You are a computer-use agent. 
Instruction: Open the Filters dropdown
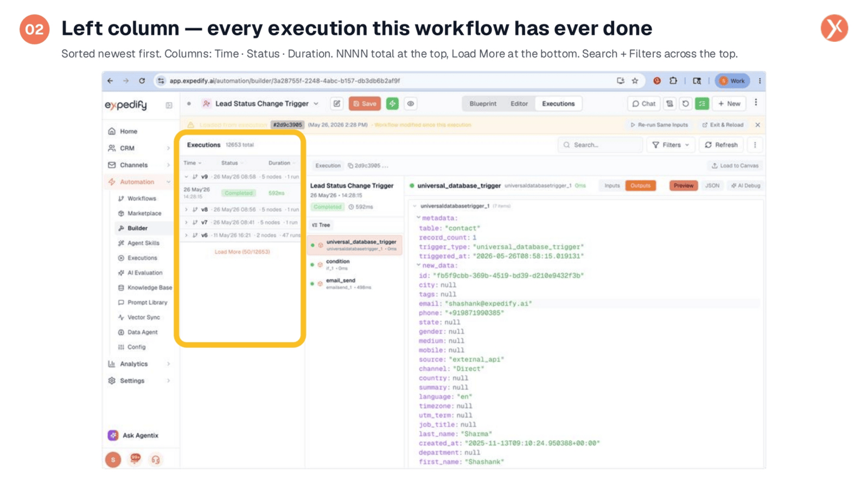tap(671, 145)
